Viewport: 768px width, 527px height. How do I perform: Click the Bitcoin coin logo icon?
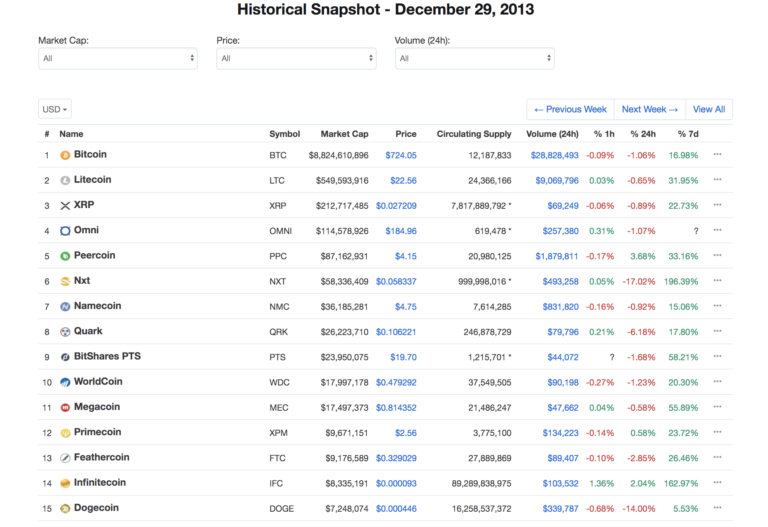point(65,155)
